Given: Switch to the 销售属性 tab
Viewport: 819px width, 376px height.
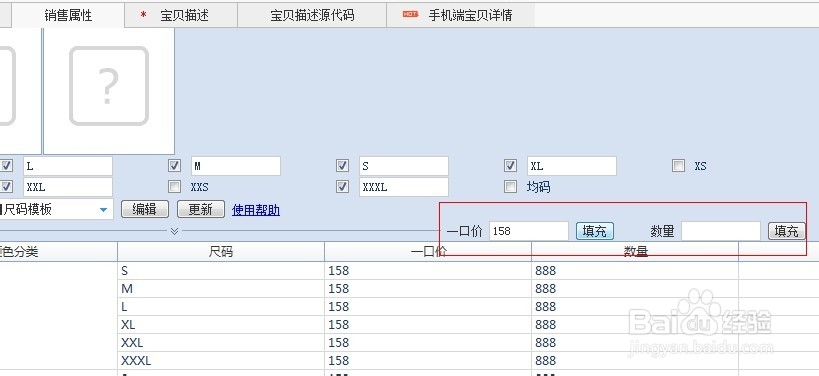Looking at the screenshot, I should [x=68, y=15].
